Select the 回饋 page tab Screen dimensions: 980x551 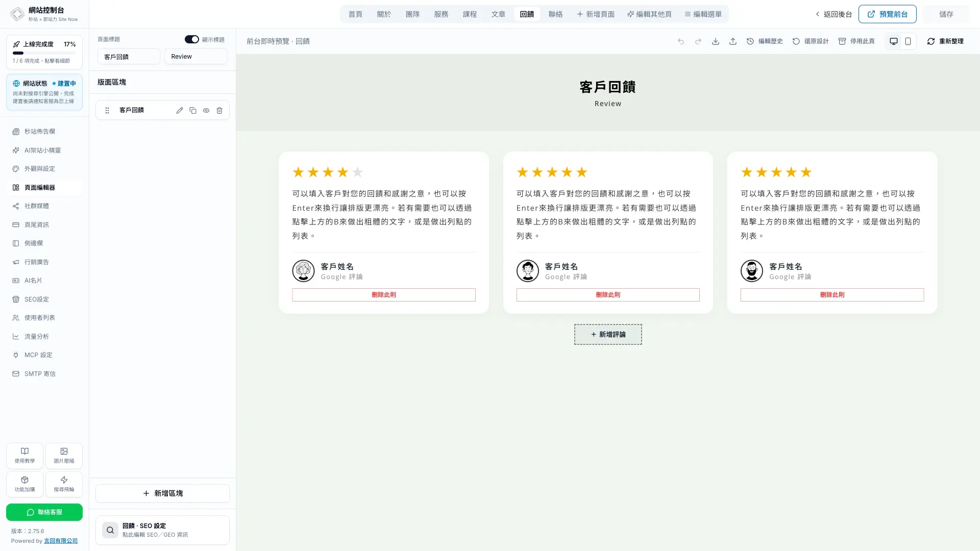527,14
